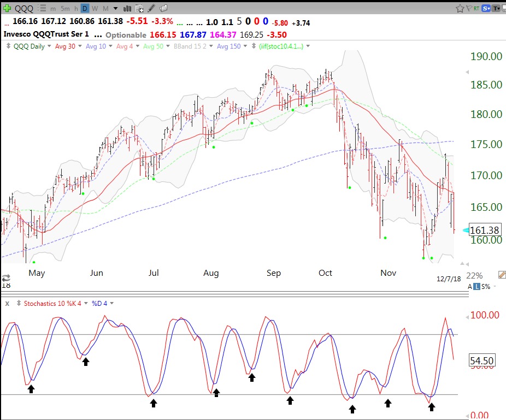Screen dimensions: 506x420
Task: Click the move handle beside iif(stoc10.4.1...)
Action: click(x=254, y=46)
